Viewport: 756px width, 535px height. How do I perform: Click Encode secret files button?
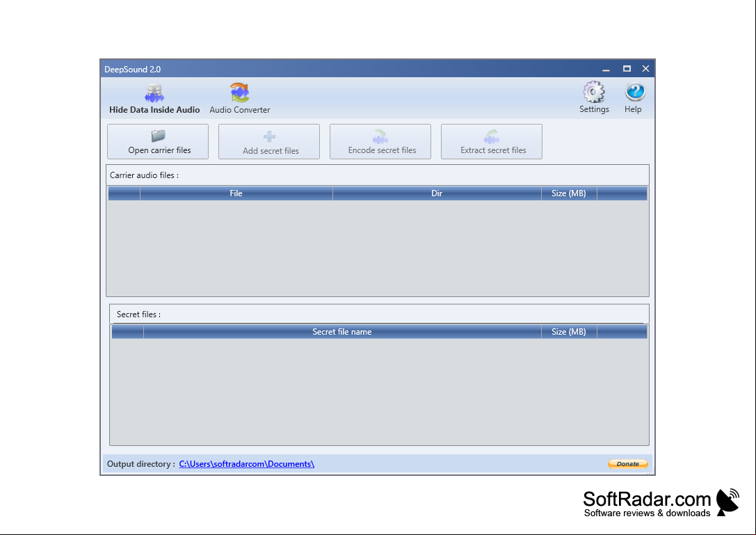click(x=380, y=141)
